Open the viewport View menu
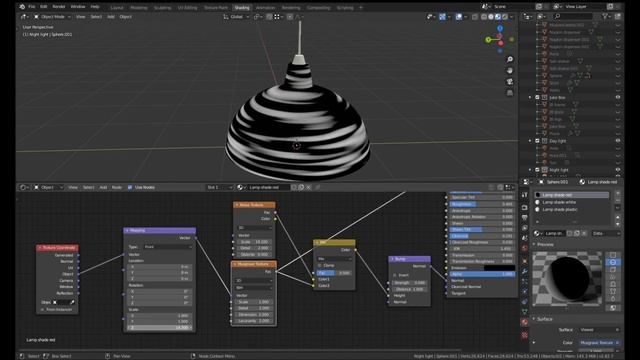The height and width of the screenshot is (360, 640). click(81, 17)
